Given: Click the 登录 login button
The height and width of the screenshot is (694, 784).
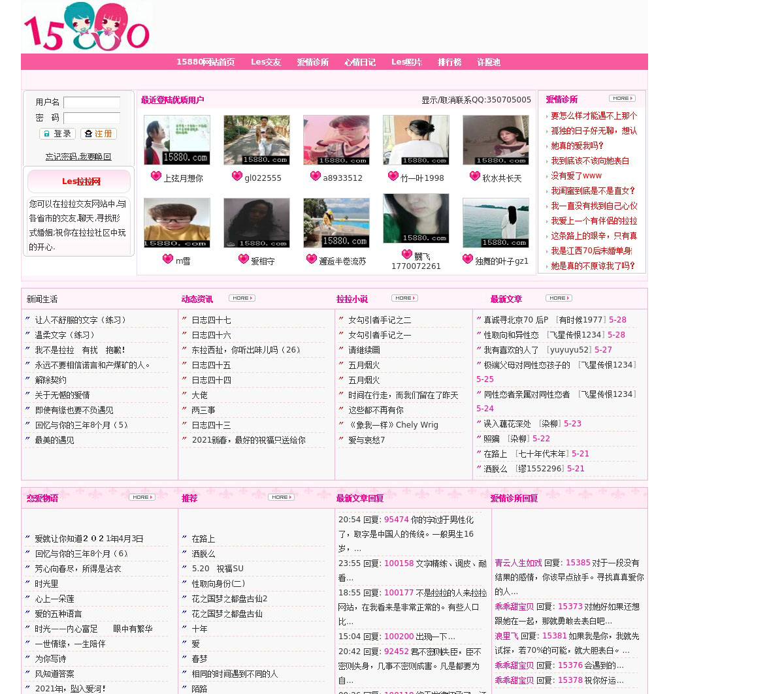Looking at the screenshot, I should pos(57,134).
